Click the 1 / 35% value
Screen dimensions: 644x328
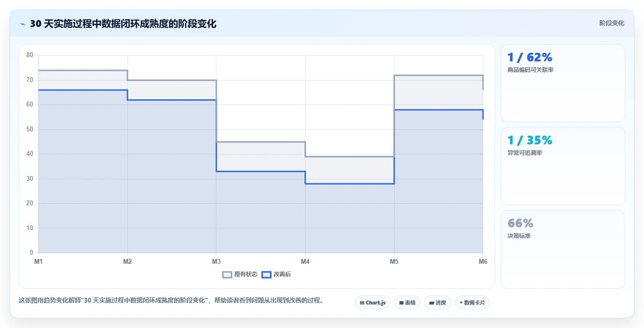point(530,140)
